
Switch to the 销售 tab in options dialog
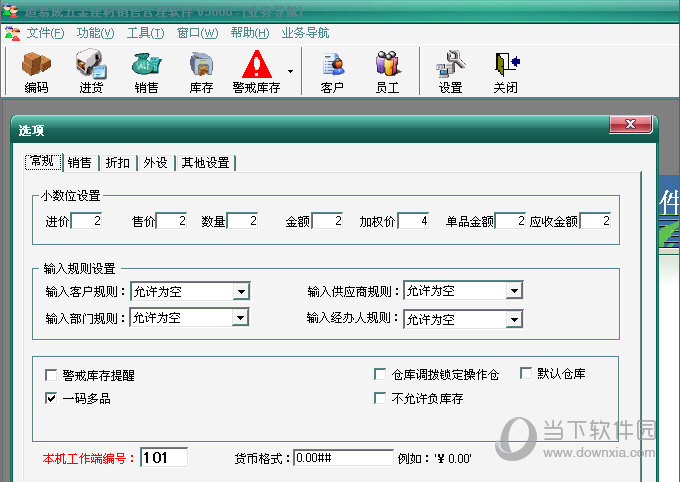tap(80, 163)
